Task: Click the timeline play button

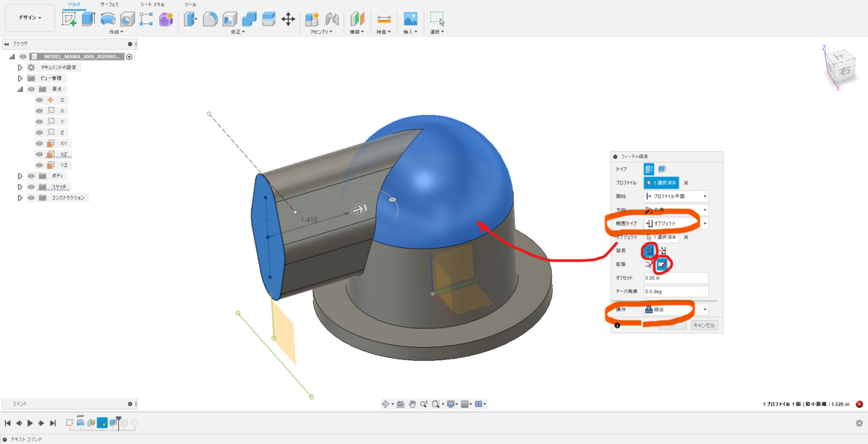Action: pos(30,423)
